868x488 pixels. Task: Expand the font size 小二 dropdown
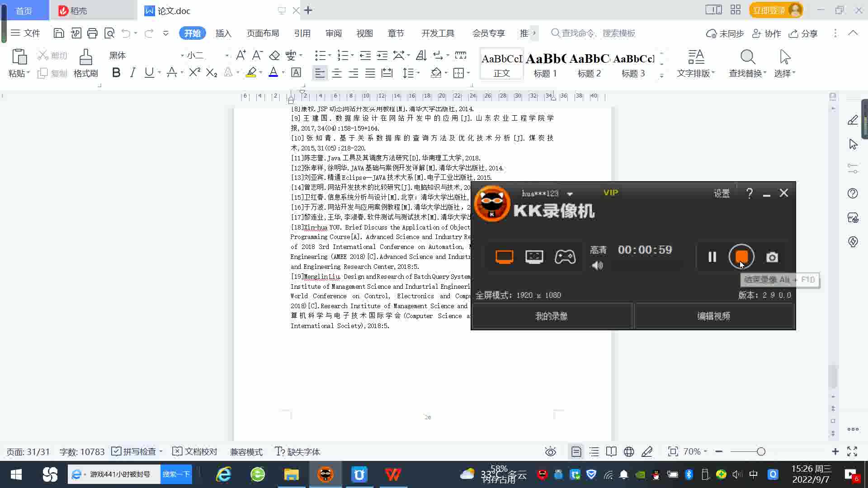[x=226, y=56]
